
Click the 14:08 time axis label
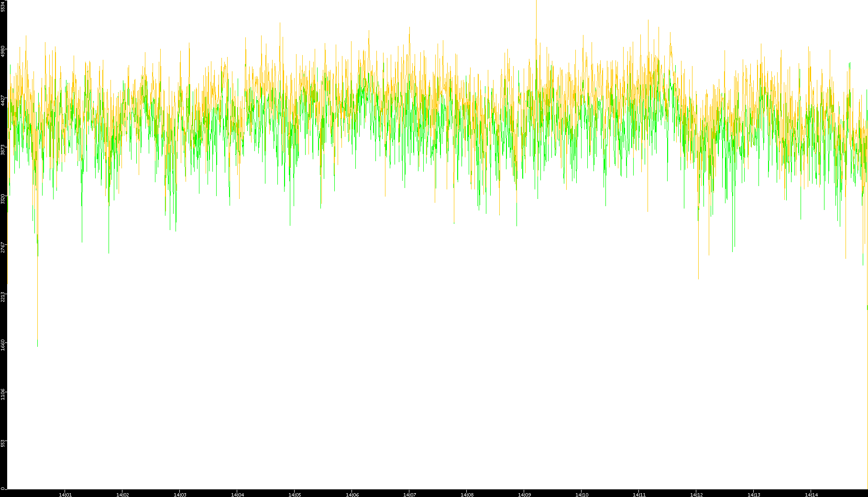(467, 494)
